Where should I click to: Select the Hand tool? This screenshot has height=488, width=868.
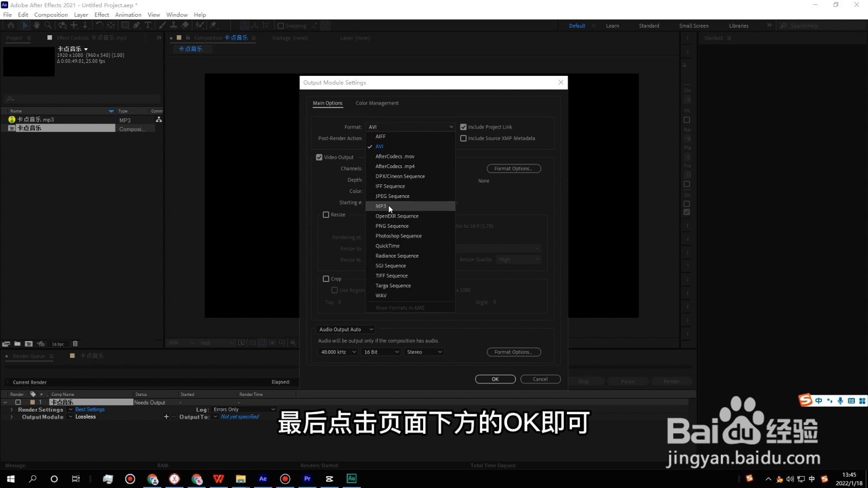[x=36, y=25]
